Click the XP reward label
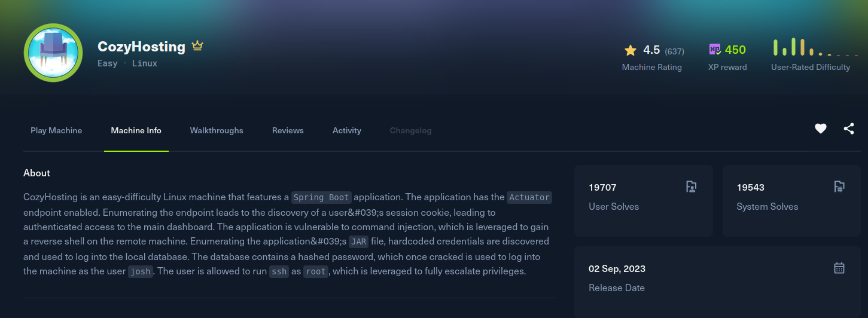 (x=727, y=68)
